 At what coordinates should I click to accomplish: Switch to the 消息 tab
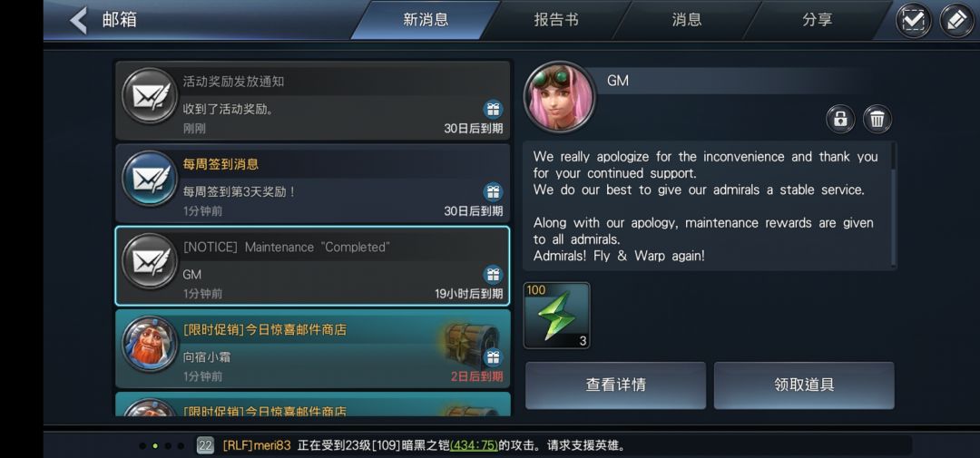[x=687, y=20]
